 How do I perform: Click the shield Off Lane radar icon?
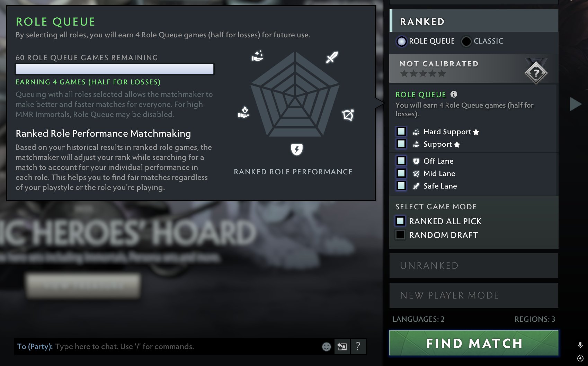tap(297, 149)
